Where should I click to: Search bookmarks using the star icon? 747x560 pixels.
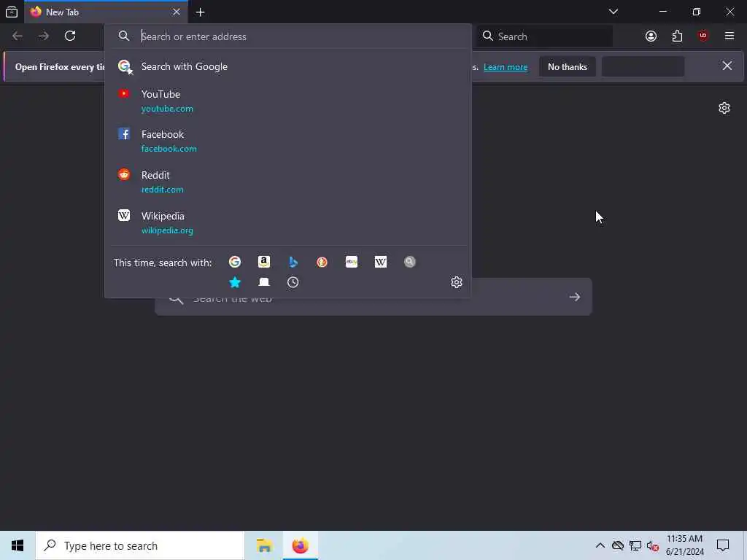click(234, 282)
